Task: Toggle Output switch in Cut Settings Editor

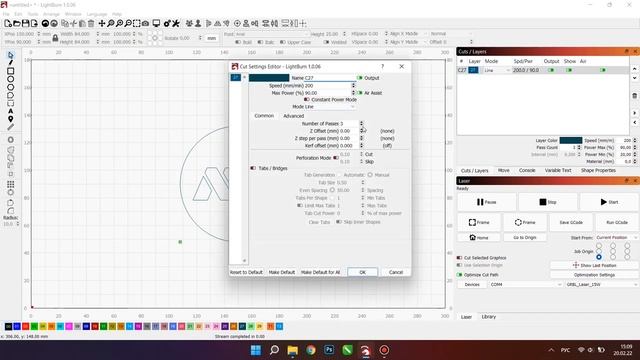Action: 360,78
